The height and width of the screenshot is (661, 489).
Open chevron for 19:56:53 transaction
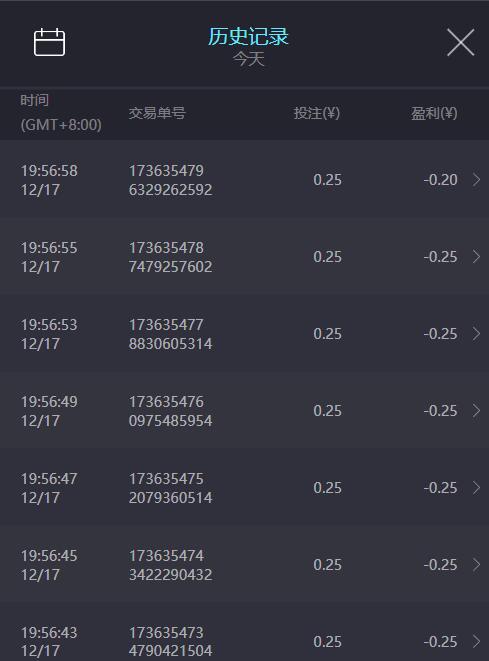click(x=476, y=333)
